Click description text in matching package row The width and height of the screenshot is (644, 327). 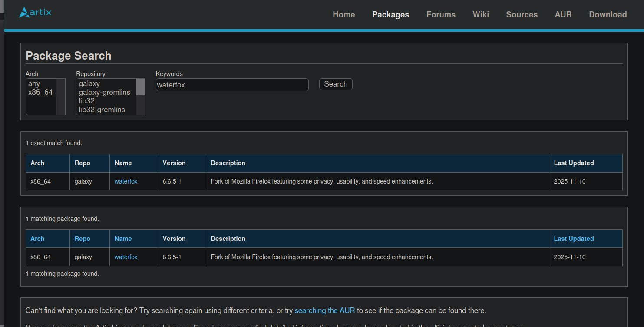[x=322, y=257]
